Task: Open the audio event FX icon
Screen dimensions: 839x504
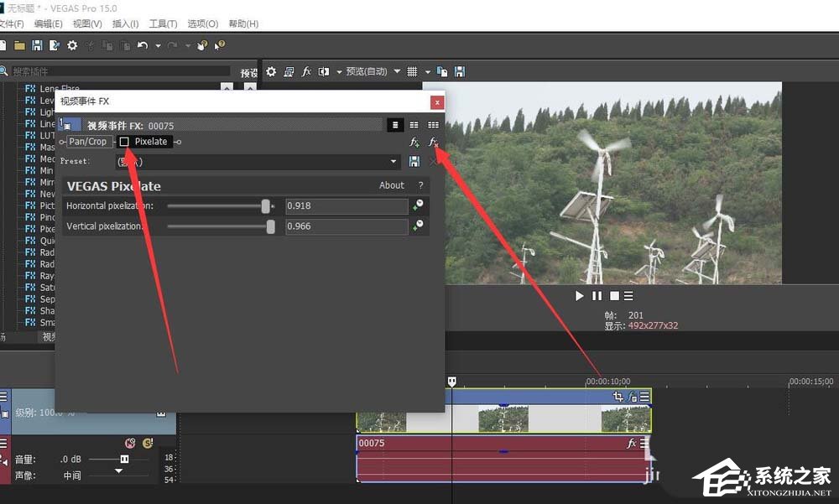Action: coord(632,443)
